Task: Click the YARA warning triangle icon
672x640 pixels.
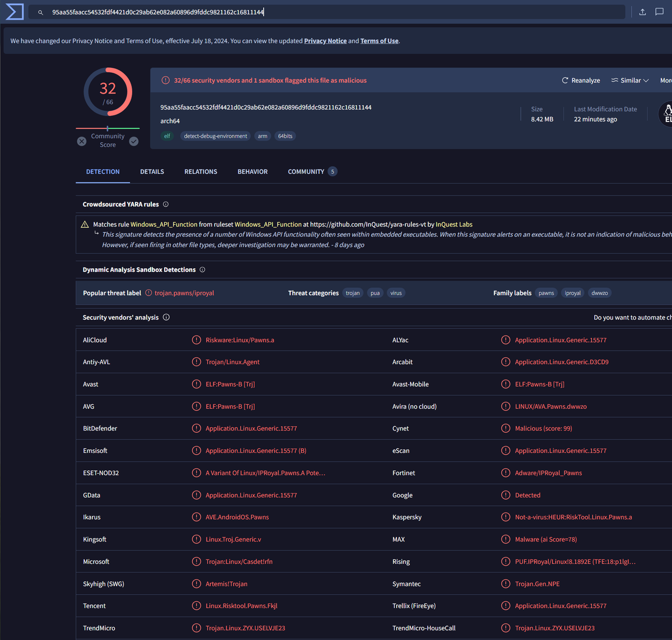Action: pyautogui.click(x=85, y=225)
